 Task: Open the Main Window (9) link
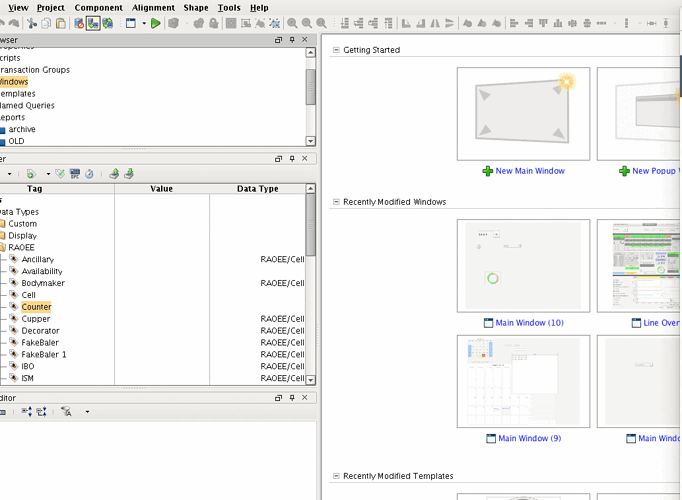(x=529, y=438)
